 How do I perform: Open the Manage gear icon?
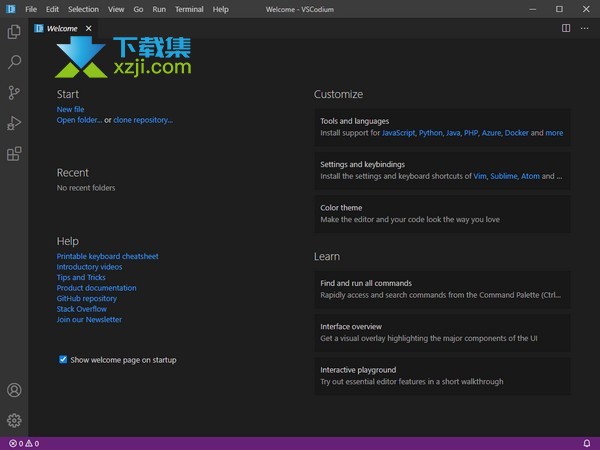coord(14,421)
